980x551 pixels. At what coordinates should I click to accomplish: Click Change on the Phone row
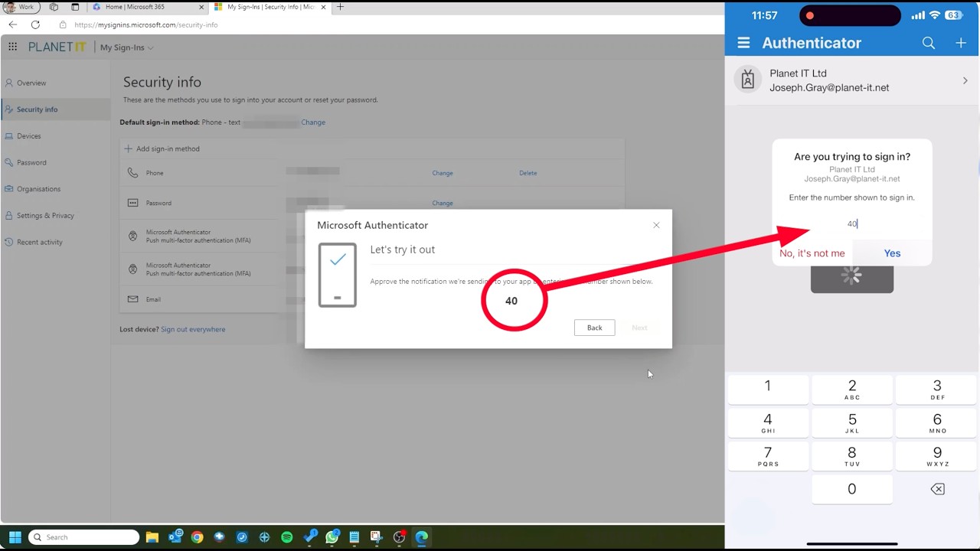coord(443,173)
